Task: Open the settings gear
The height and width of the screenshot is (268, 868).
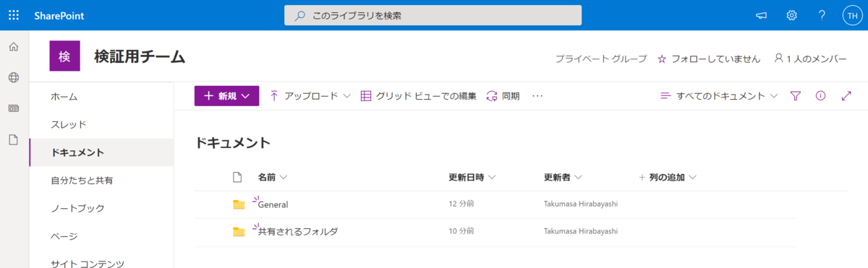Action: pyautogui.click(x=792, y=15)
